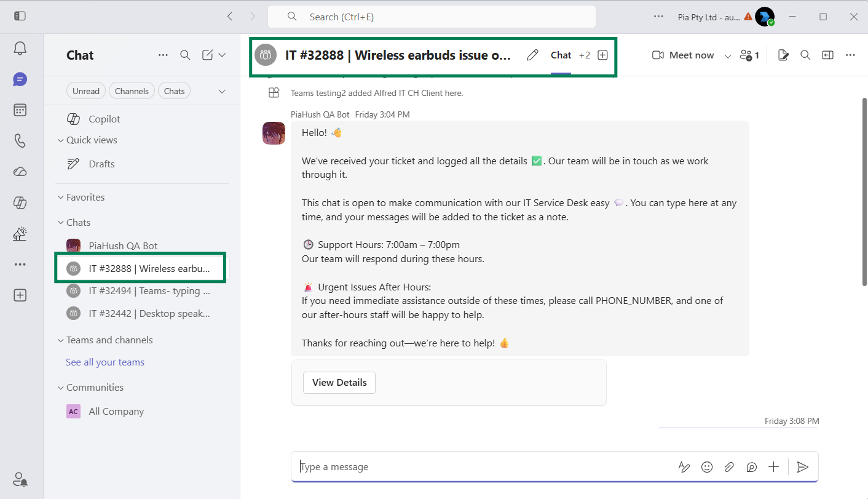
Task: Open the PiaHush QA Bot chat
Action: 142,246
